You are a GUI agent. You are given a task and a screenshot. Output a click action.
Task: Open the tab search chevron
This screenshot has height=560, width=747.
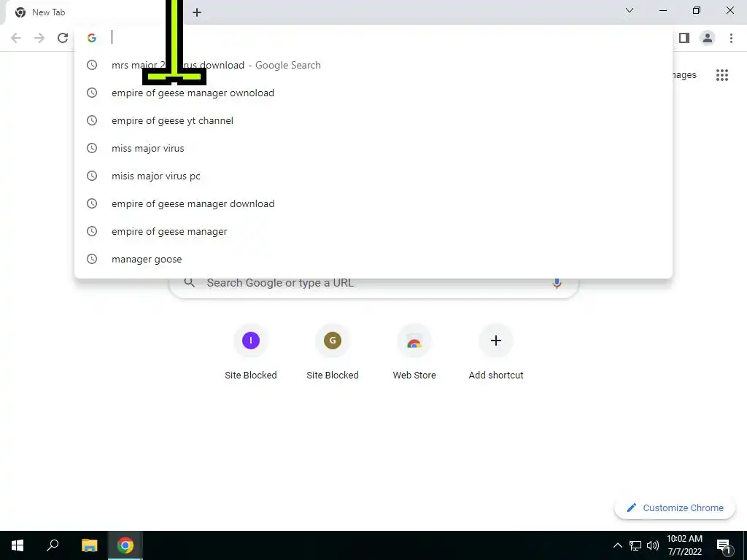point(630,10)
